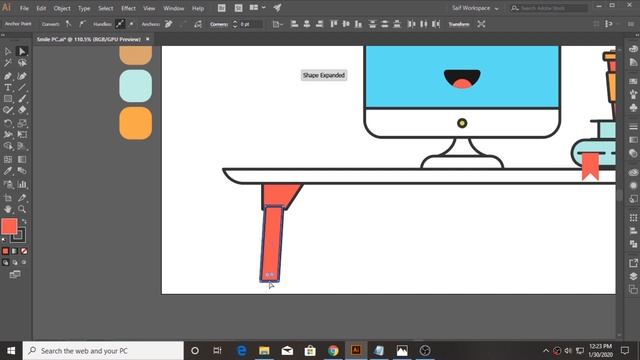The height and width of the screenshot is (360, 640).
Task: Change the screen mode
Action: [x=15, y=275]
